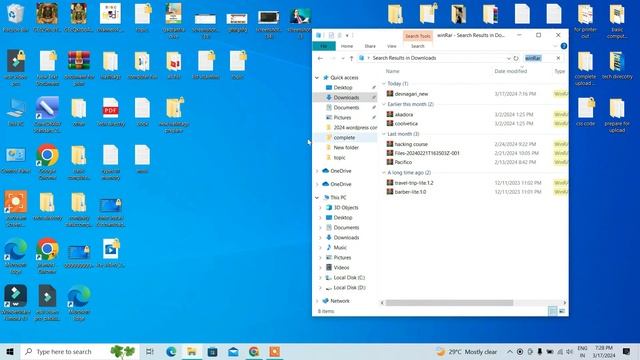Open Google Chrome desktop shortcut
This screenshot has width=640, height=360.
pyautogui.click(x=47, y=162)
